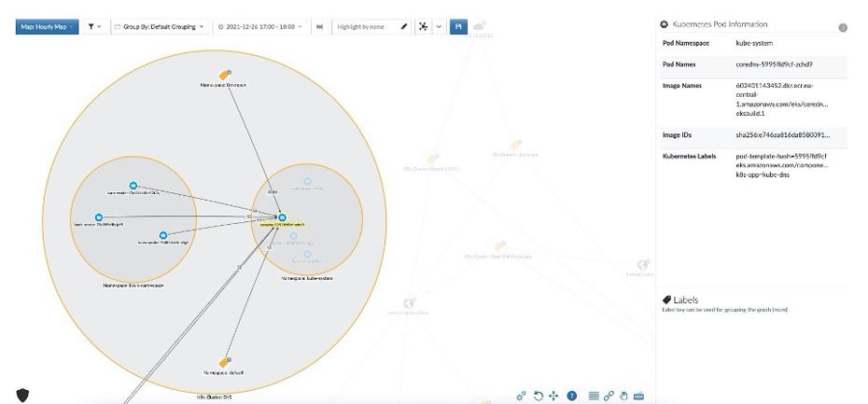
Task: Open graph settings gears icon
Action: (x=522, y=396)
